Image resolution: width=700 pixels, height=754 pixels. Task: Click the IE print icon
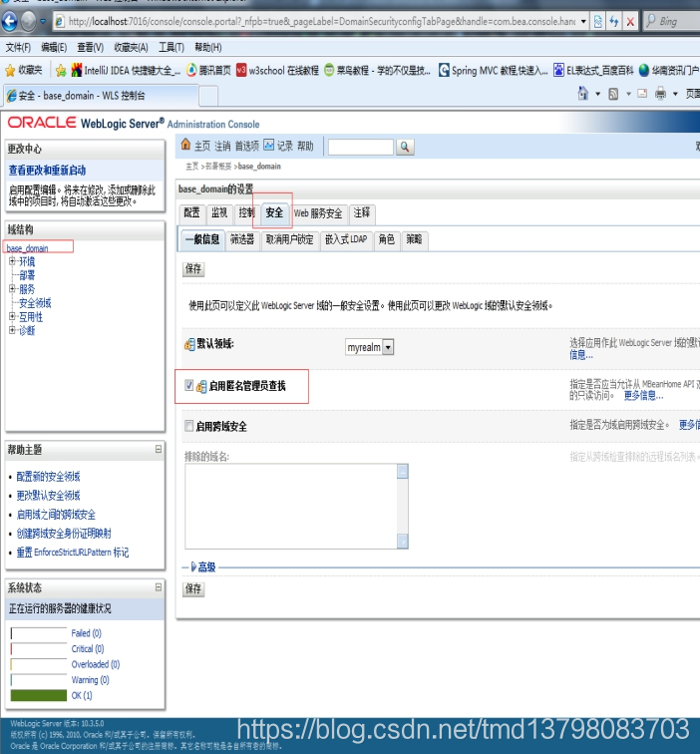click(660, 94)
